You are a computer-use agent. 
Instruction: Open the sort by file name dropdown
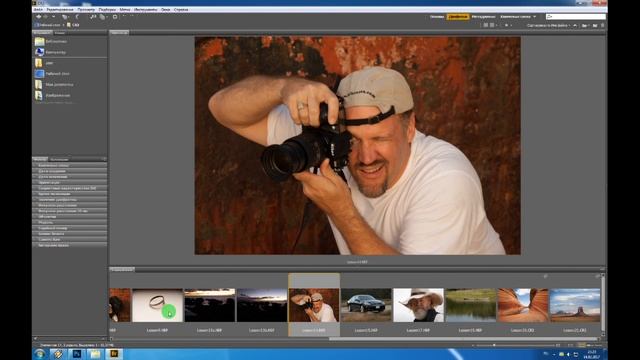(549, 25)
